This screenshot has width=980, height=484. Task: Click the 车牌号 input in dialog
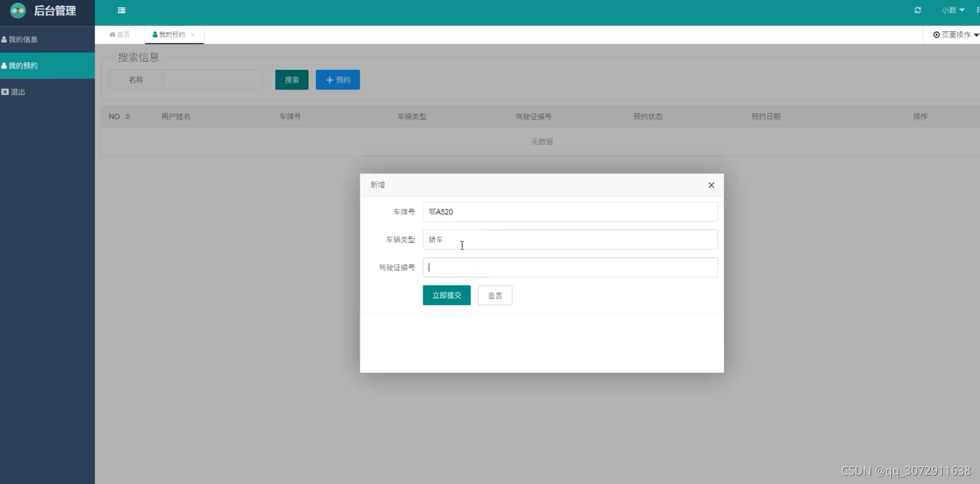click(x=570, y=212)
